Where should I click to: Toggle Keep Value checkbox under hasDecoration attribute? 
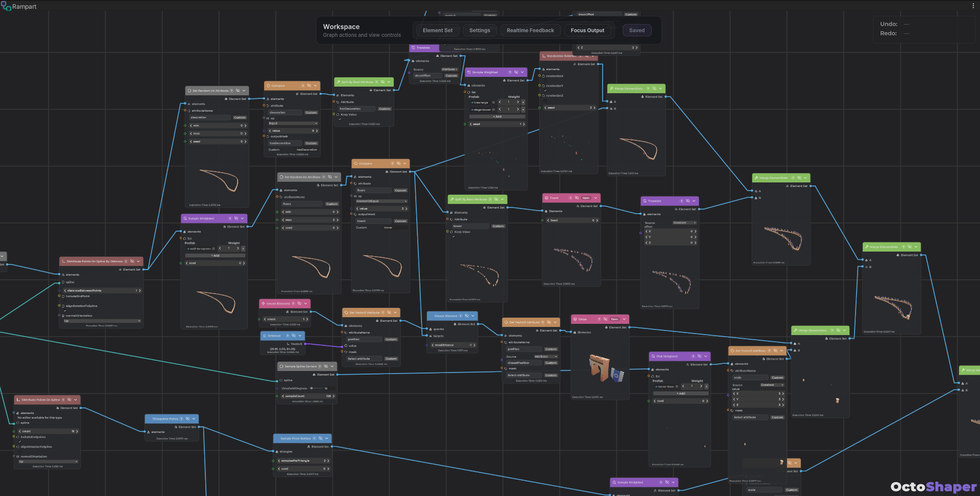[339, 119]
